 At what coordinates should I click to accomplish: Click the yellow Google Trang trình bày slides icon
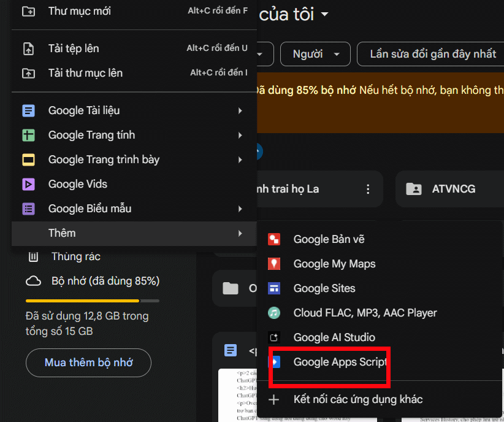[28, 159]
